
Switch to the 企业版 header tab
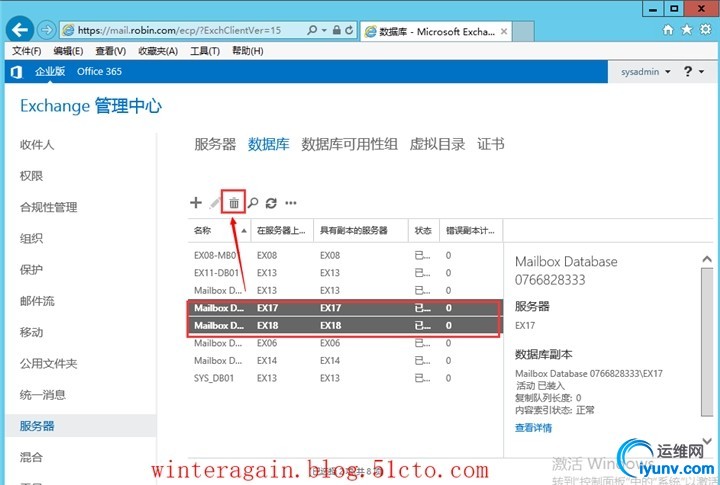coord(50,72)
